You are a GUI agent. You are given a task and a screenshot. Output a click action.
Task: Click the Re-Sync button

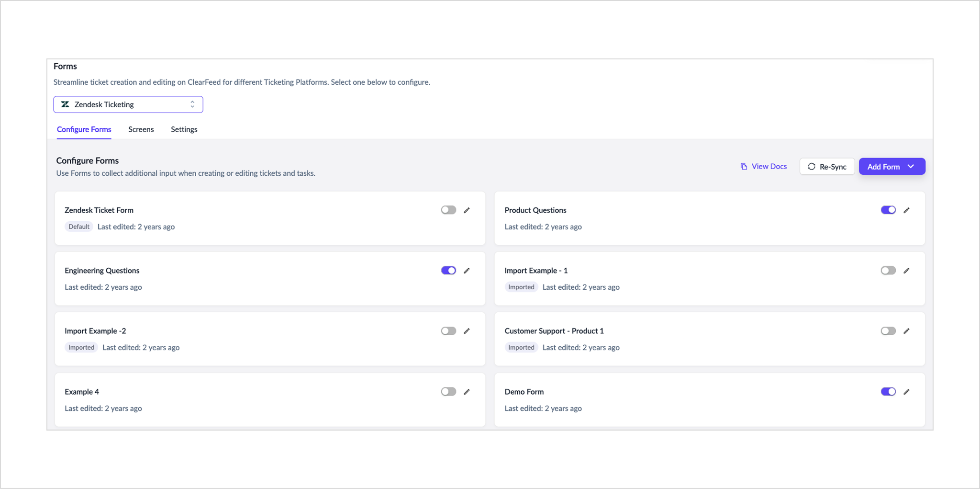pyautogui.click(x=827, y=167)
